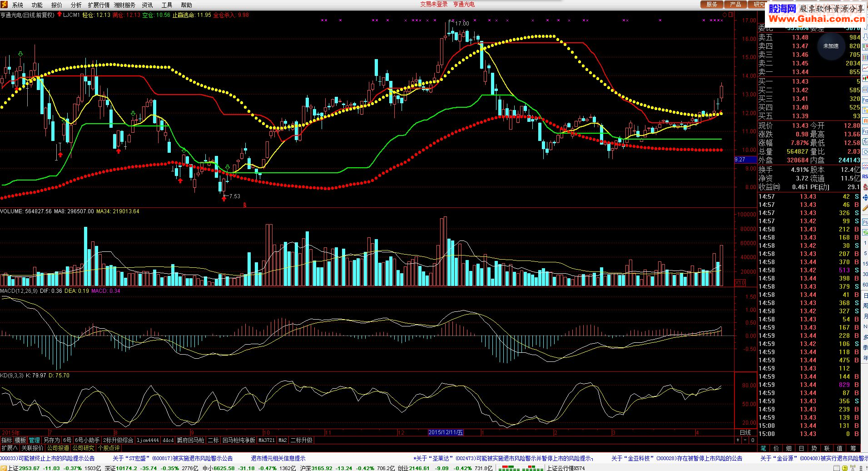
Task: Switch to the 势 tab in the tick panel
Action: pos(814,448)
